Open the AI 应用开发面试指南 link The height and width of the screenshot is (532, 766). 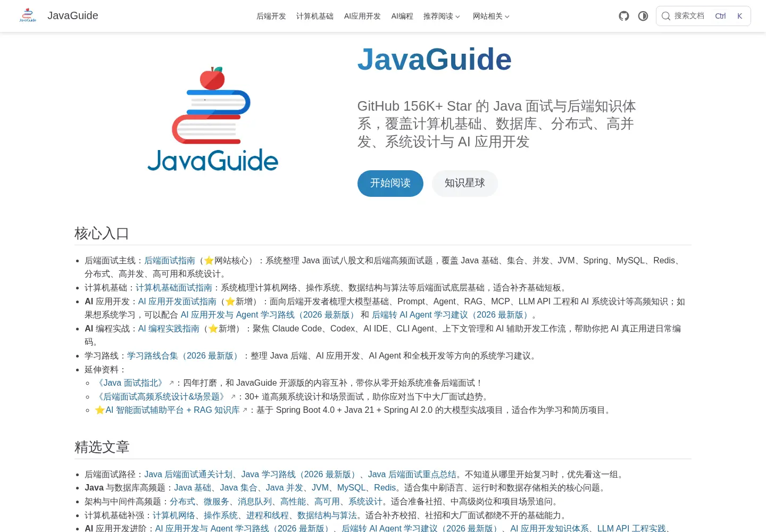177,302
